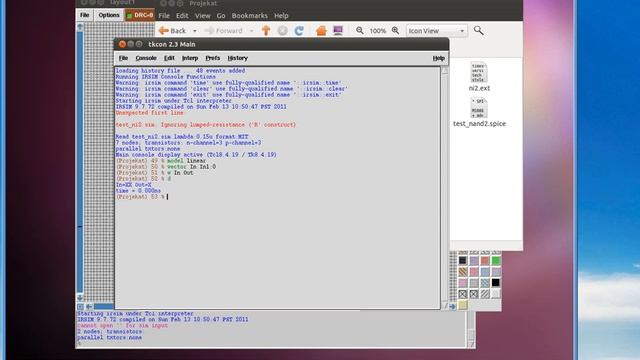640x360 pixels.
Task: Click the 100% zoom label
Action: (378, 31)
